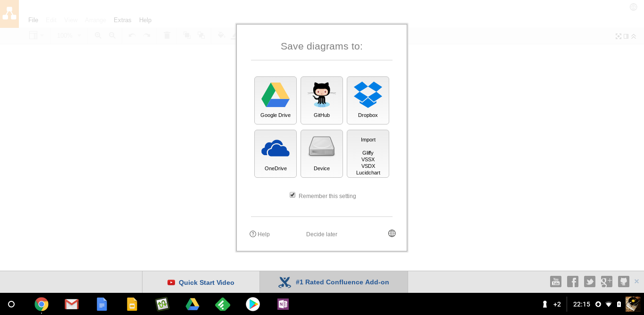This screenshot has height=315, width=644.
Task: Open the YouTube footer icon
Action: pos(556,282)
